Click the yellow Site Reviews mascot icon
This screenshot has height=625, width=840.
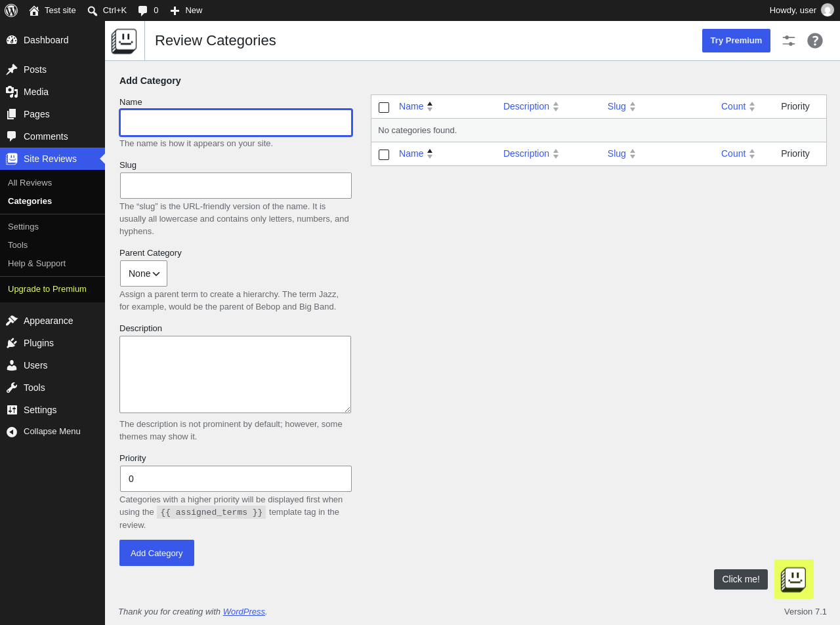click(794, 579)
